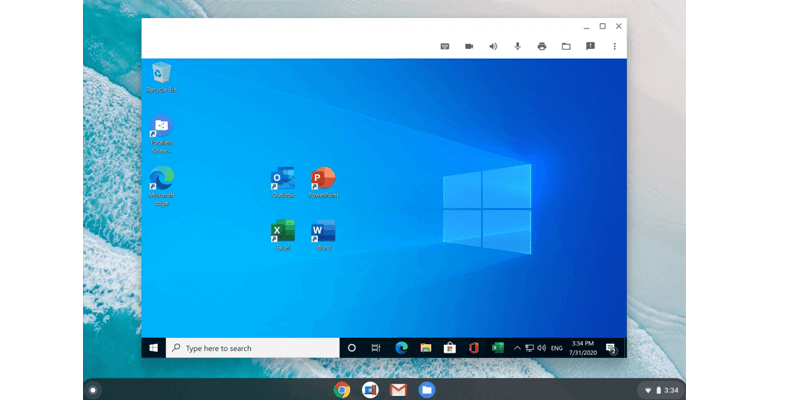Open the Windows Start menu
The width and height of the screenshot is (800, 400).
[x=154, y=348]
